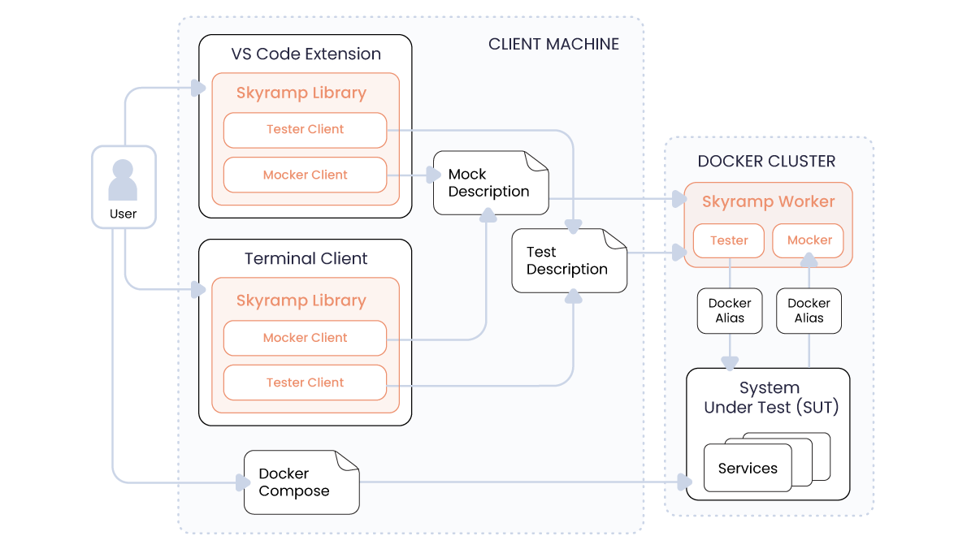Click the Docker Compose file icon
The width and height of the screenshot is (980, 549).
[300, 482]
